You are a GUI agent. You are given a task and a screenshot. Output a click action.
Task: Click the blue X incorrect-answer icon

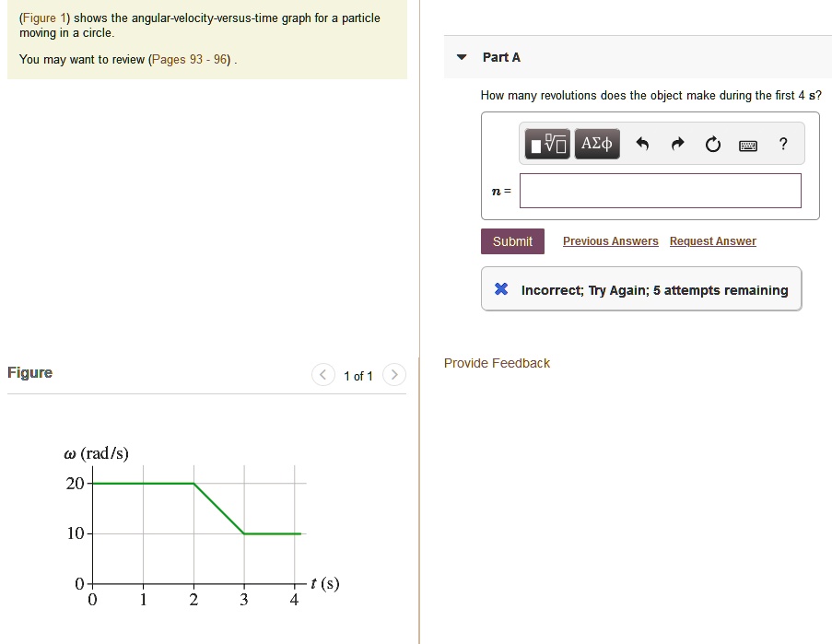(500, 288)
